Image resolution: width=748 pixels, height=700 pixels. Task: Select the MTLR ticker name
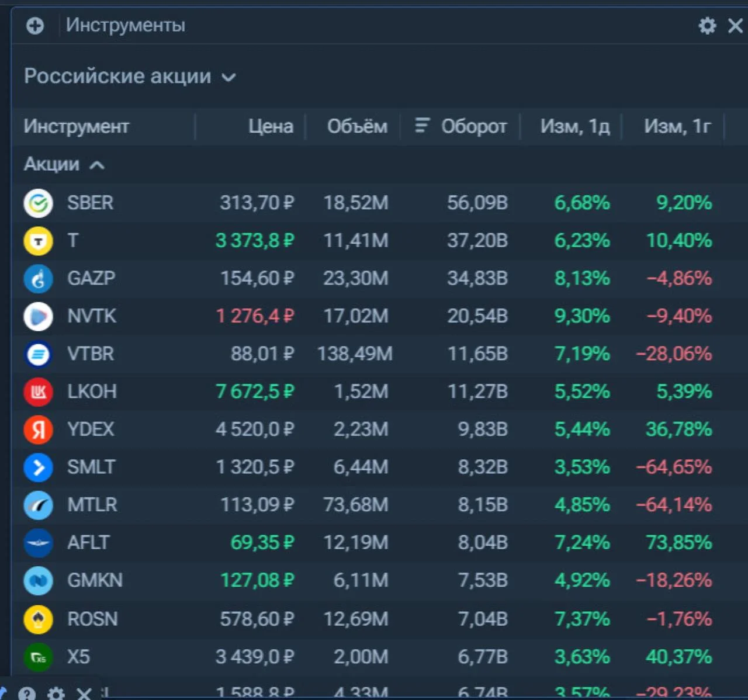[x=92, y=504]
